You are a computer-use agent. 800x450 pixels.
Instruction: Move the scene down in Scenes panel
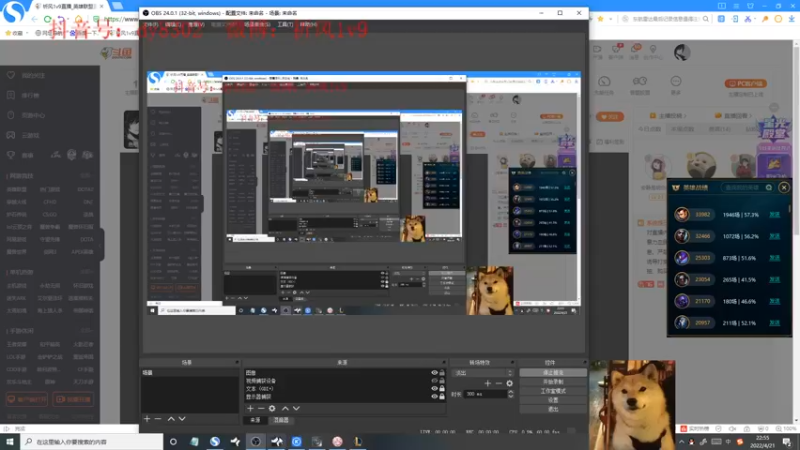(x=182, y=419)
